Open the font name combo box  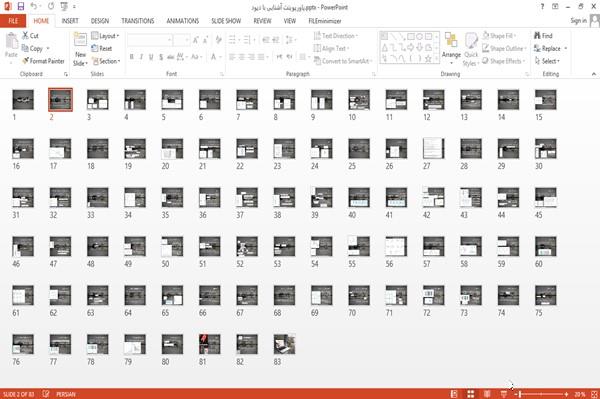(149, 39)
